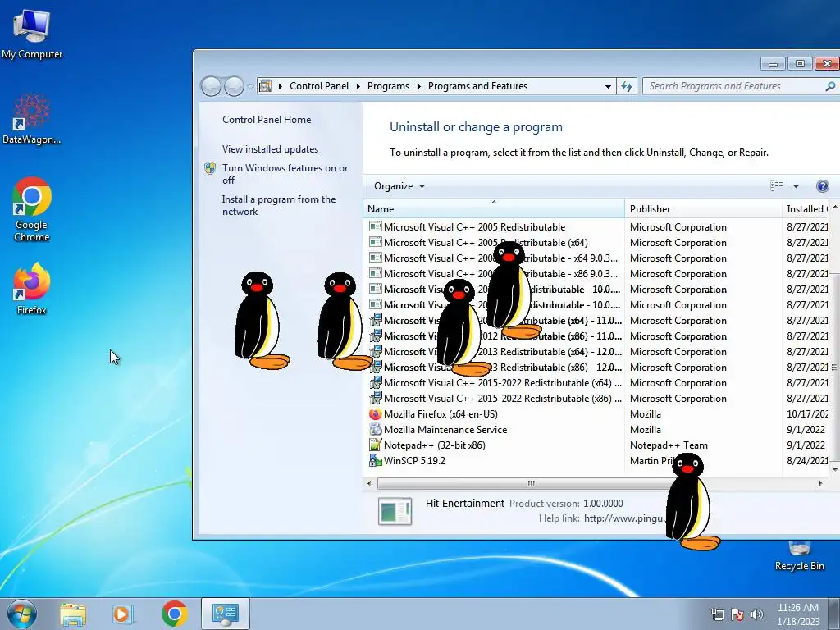Open the Windows Start menu
This screenshot has width=840, height=630.
(x=22, y=614)
